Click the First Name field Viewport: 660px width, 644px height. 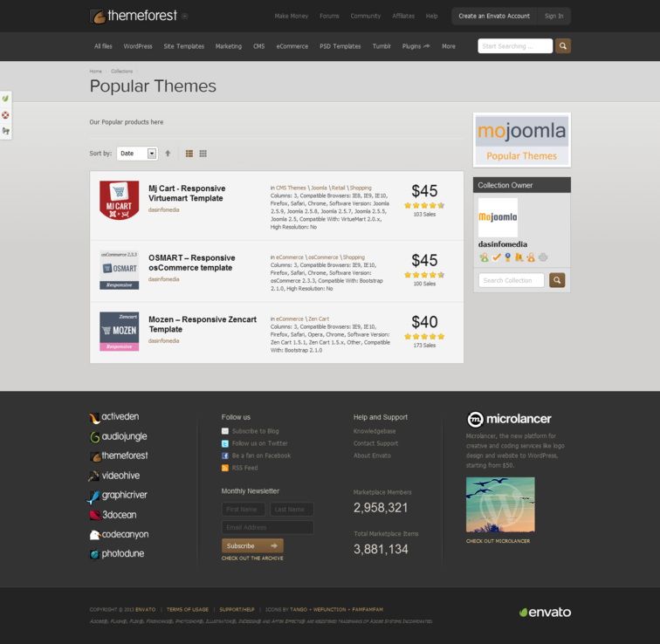coord(244,510)
